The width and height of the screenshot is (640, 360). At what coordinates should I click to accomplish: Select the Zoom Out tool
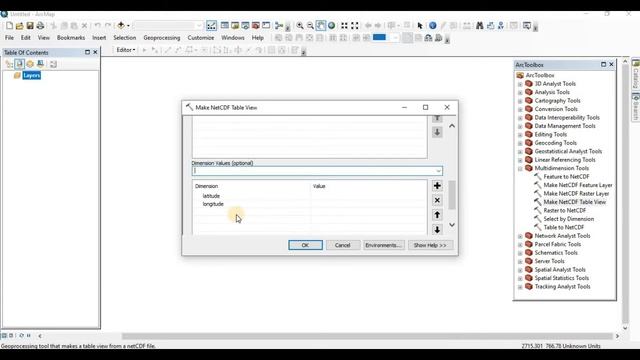[310, 26]
